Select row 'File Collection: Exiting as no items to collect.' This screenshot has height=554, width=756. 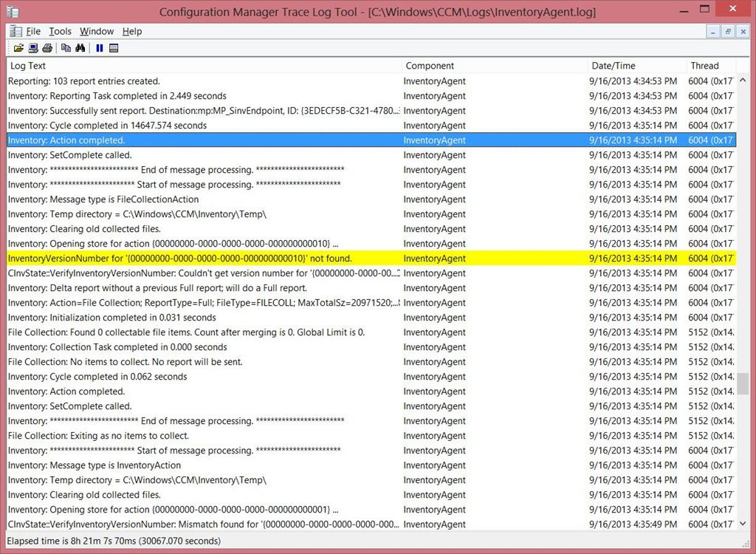coord(371,436)
